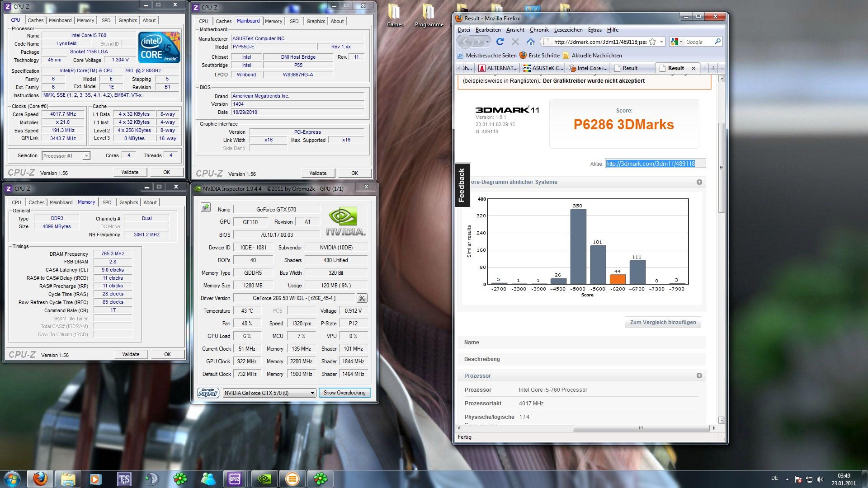This screenshot has width=868, height=488.
Task: Open Windows Live Messenger taskbar icon
Action: coord(208,479)
